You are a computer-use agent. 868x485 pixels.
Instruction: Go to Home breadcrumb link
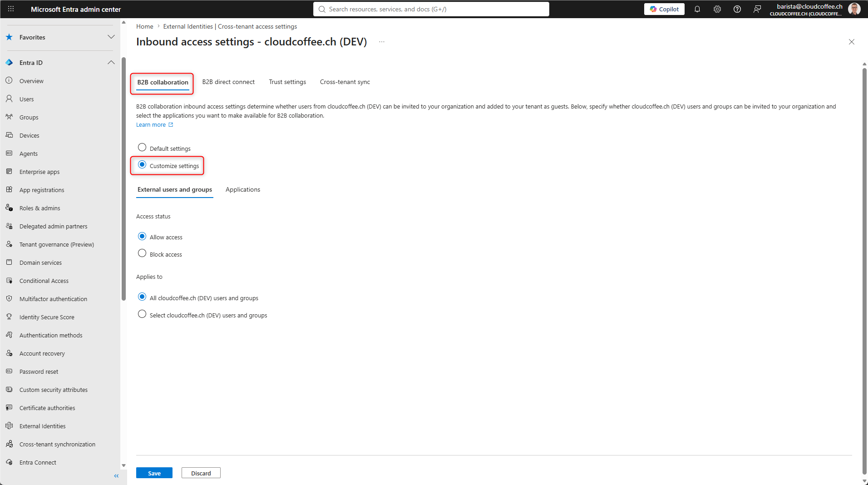pyautogui.click(x=145, y=26)
